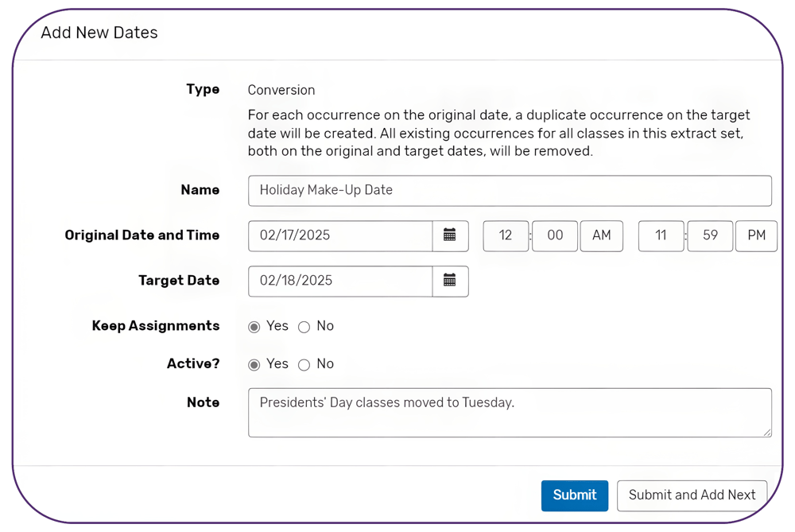Click the Note text area
795x532 pixels.
point(510,413)
